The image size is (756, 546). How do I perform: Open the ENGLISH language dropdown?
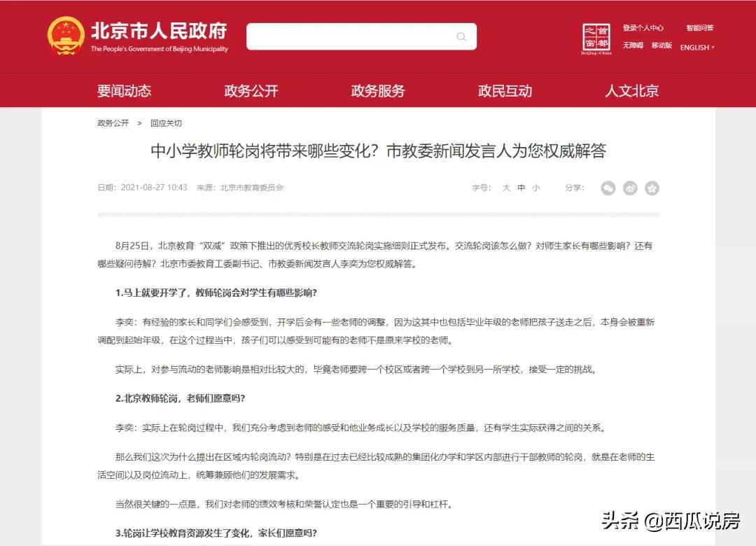tap(697, 48)
